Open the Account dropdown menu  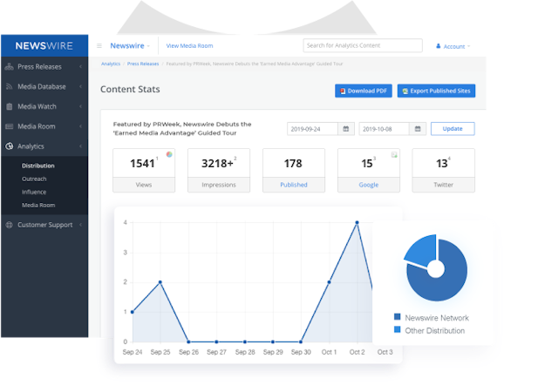(x=453, y=46)
